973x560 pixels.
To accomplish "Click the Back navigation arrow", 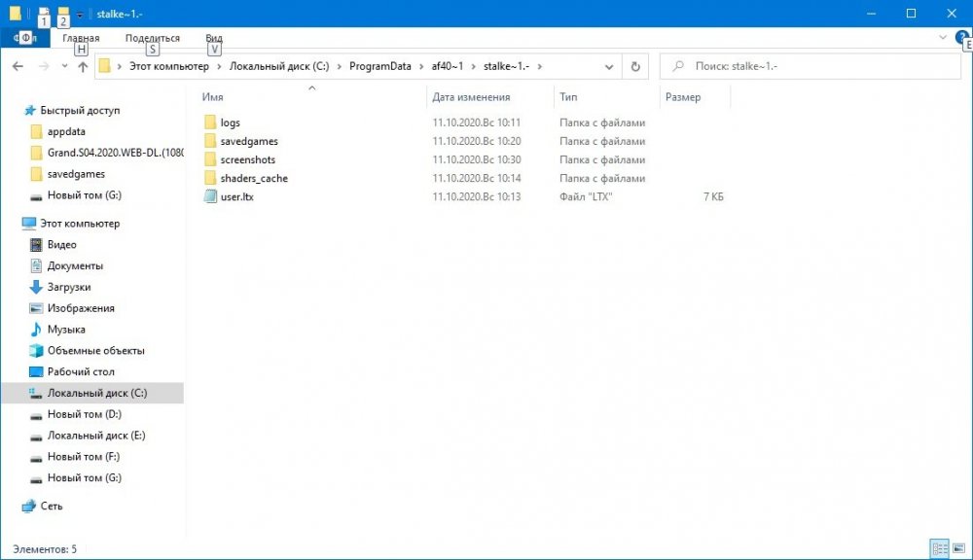I will point(18,67).
